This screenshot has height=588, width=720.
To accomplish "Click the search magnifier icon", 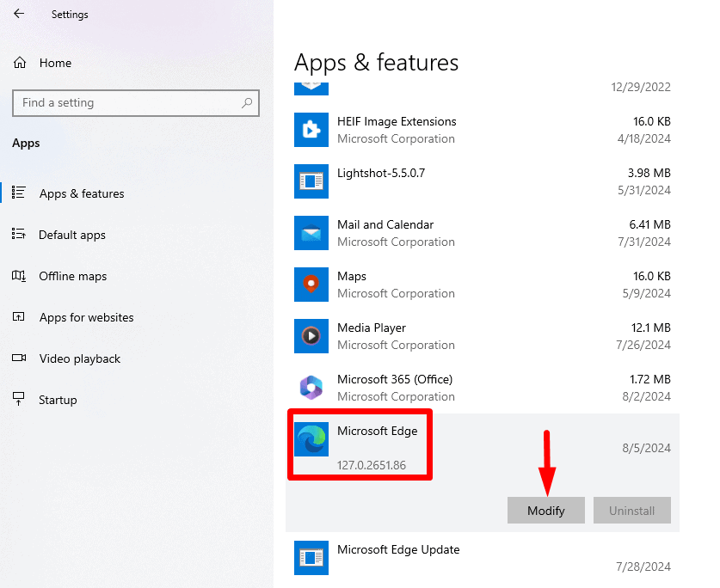I will [247, 103].
